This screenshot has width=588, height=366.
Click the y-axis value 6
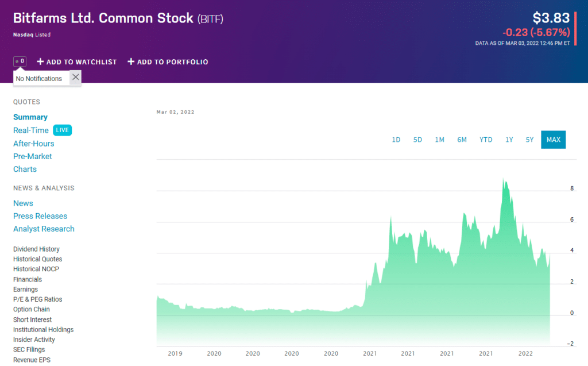[x=572, y=219]
